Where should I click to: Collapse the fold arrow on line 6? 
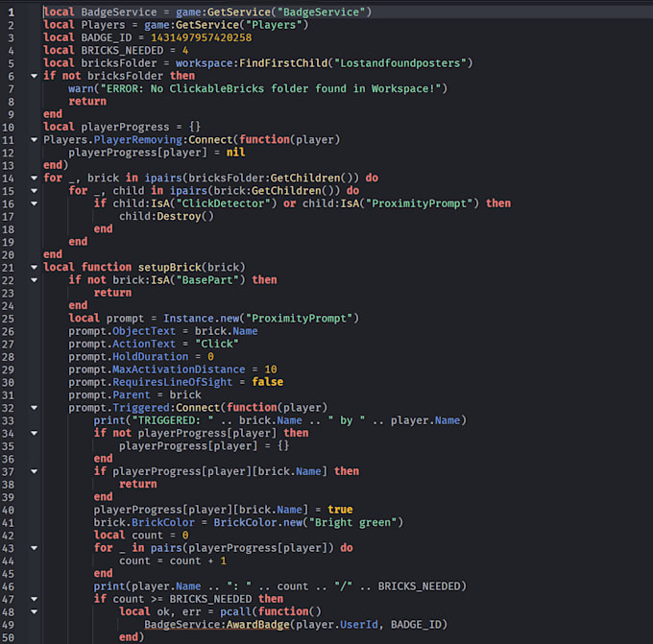35,76
